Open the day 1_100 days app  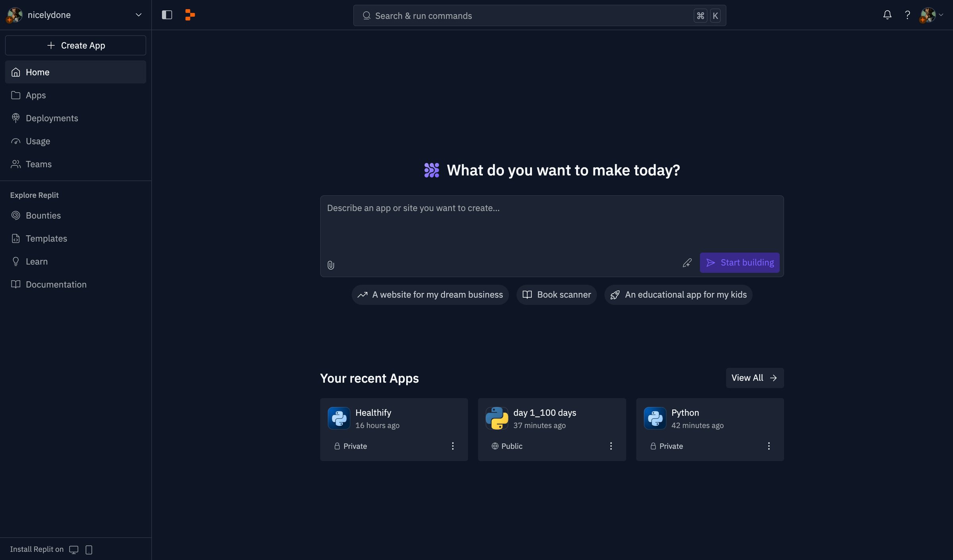tap(552, 429)
